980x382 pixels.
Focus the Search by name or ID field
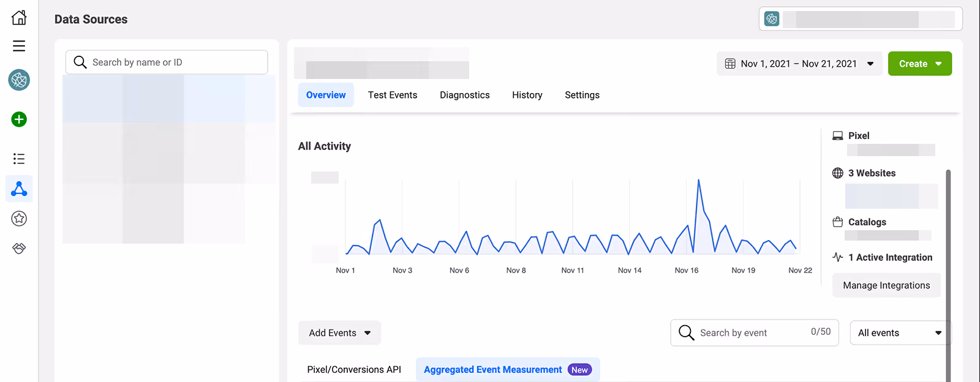coord(167,62)
